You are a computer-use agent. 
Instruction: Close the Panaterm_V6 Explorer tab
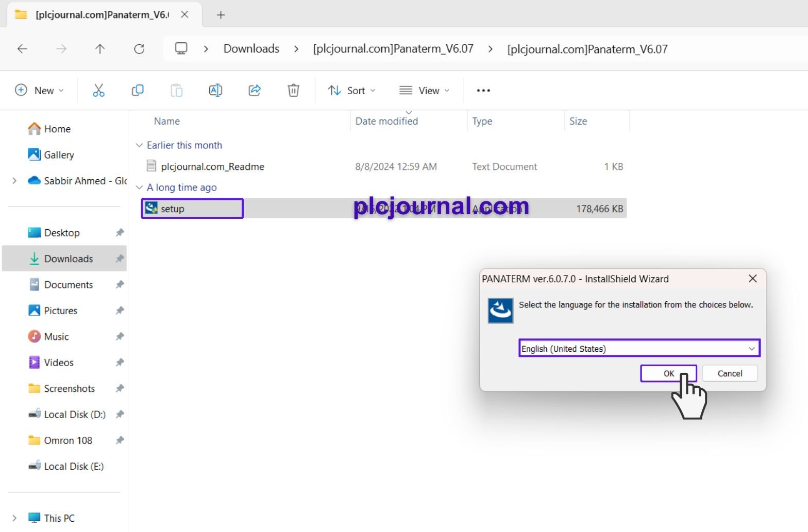click(184, 14)
